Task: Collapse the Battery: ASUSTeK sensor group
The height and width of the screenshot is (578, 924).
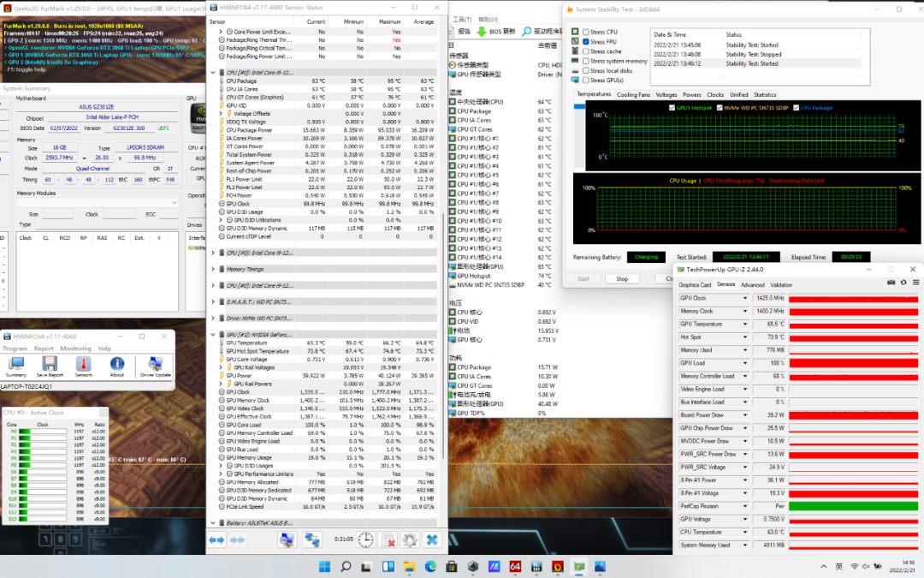Action: 213,523
